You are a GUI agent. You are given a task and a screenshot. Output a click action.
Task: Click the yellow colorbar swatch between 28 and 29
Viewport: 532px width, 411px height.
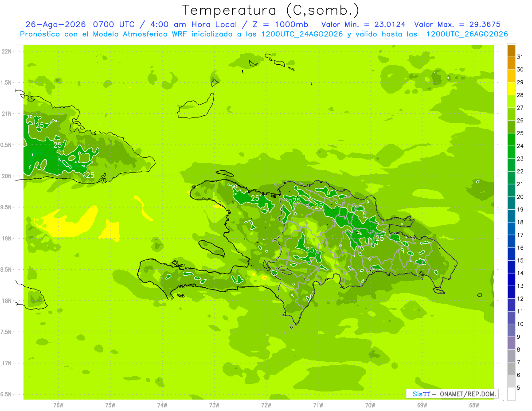click(x=511, y=89)
